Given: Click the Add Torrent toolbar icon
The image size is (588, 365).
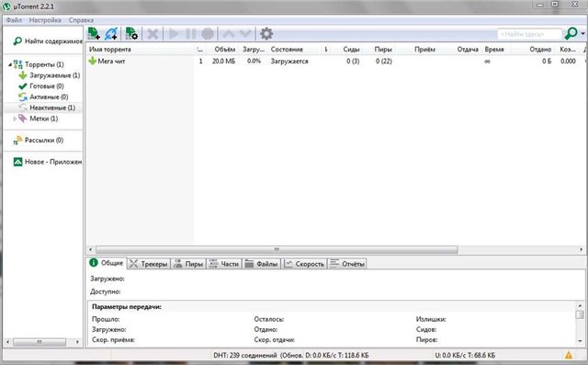Looking at the screenshot, I should coord(94,34).
